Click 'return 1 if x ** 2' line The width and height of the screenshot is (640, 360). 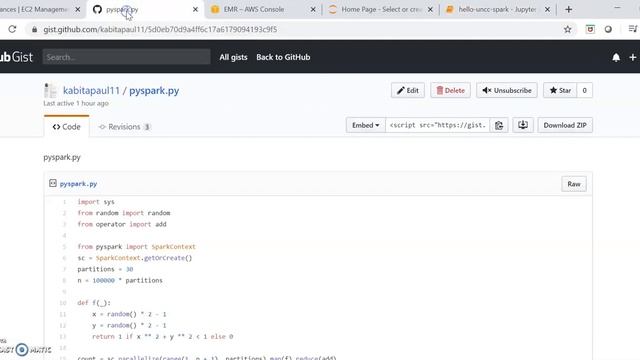tap(162, 337)
